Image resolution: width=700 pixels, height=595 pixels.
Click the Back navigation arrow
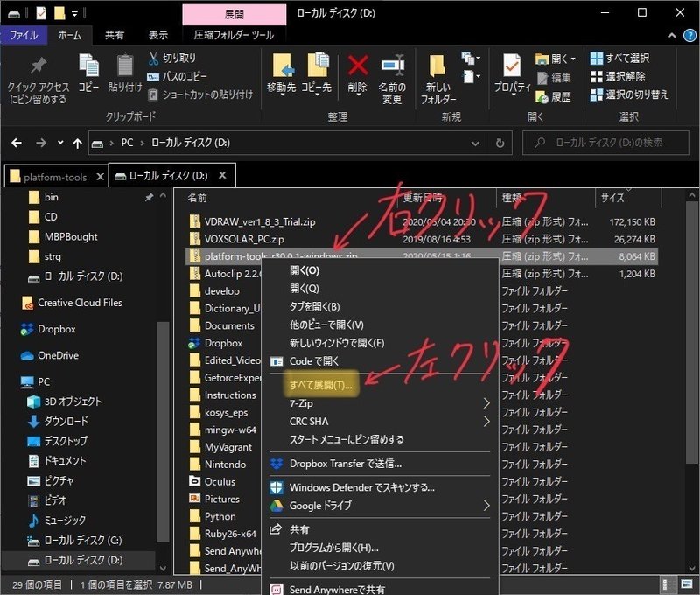click(x=17, y=143)
